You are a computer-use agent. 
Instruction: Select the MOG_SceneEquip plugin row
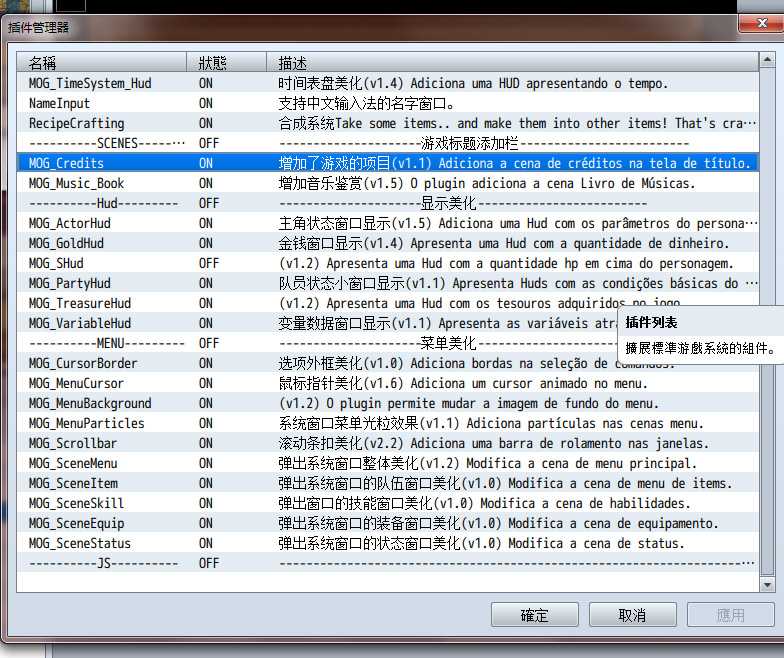click(388, 523)
